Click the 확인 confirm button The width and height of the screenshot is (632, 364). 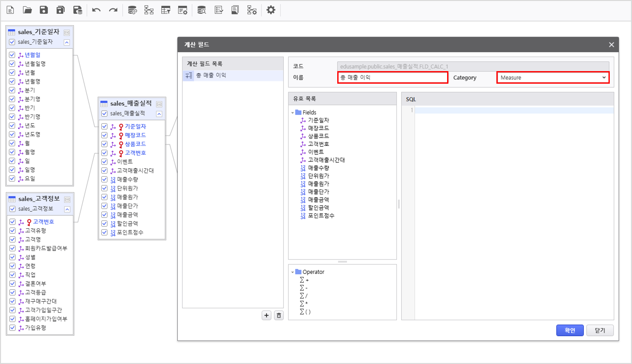click(570, 330)
